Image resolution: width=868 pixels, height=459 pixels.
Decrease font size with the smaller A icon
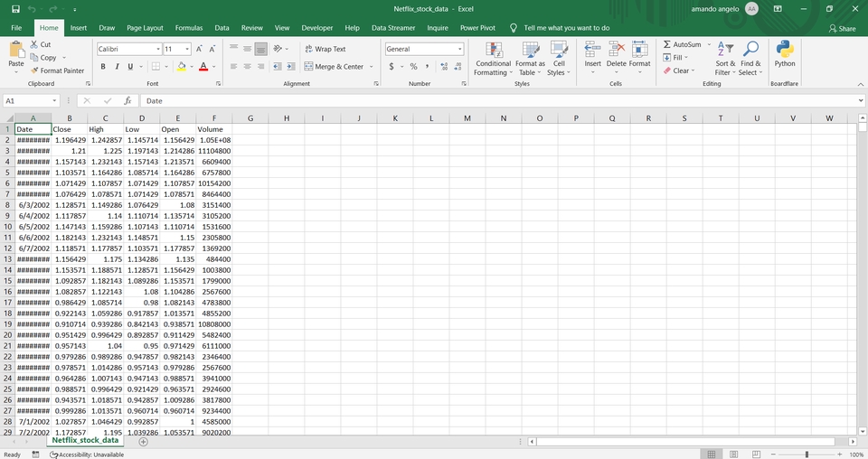click(x=212, y=49)
